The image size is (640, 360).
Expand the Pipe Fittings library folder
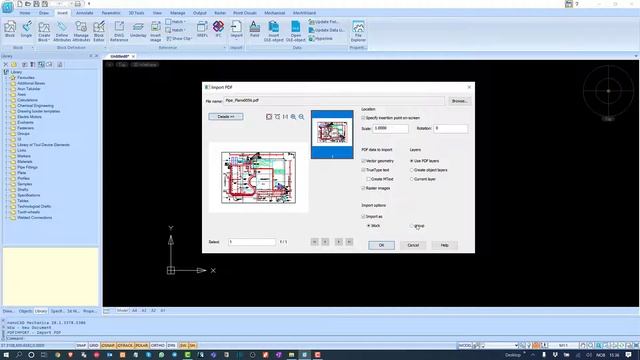[6, 167]
